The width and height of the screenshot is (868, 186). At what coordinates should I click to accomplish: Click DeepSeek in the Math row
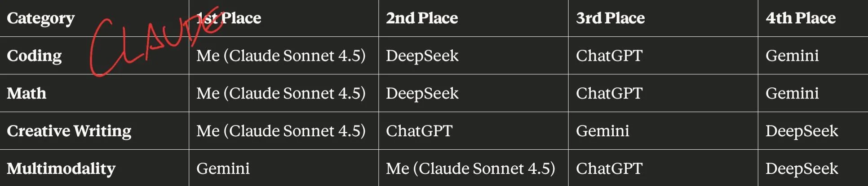(422, 93)
